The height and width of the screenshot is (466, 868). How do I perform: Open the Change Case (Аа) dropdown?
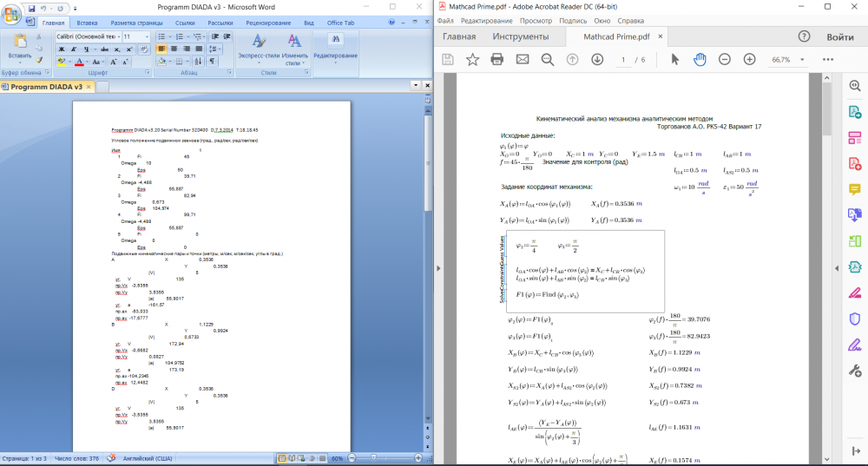[97, 62]
